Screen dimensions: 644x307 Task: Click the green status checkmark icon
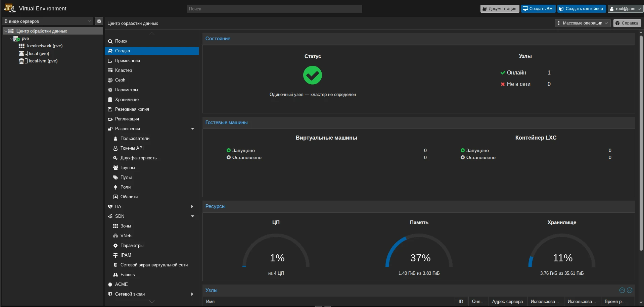pyautogui.click(x=313, y=75)
